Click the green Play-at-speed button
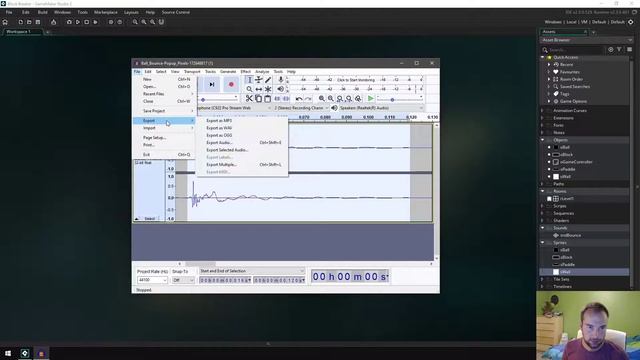 click(x=370, y=98)
